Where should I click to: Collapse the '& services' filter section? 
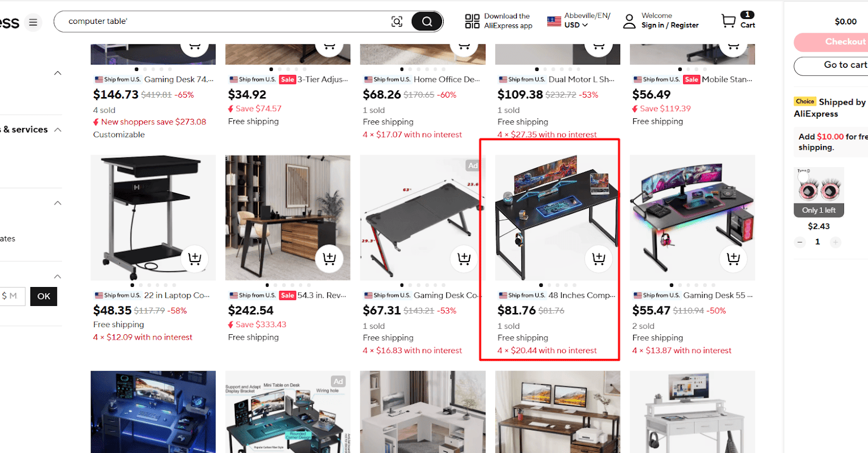tap(58, 130)
